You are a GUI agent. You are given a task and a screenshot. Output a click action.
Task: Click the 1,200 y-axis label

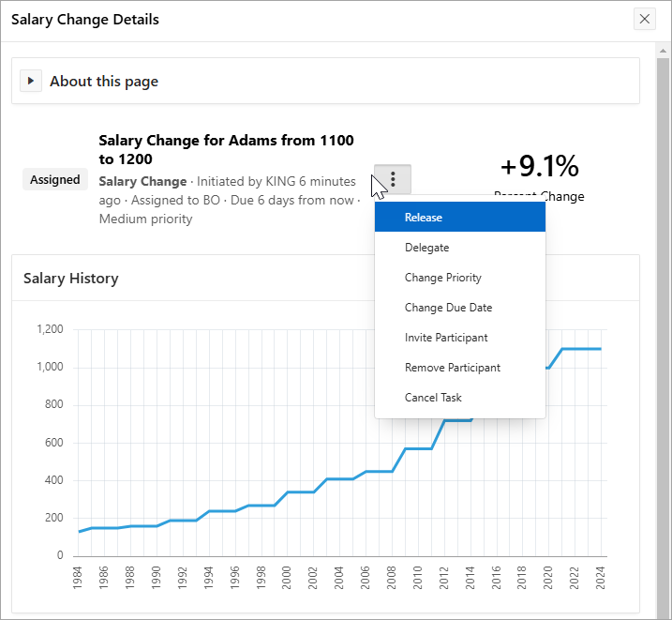click(x=49, y=330)
